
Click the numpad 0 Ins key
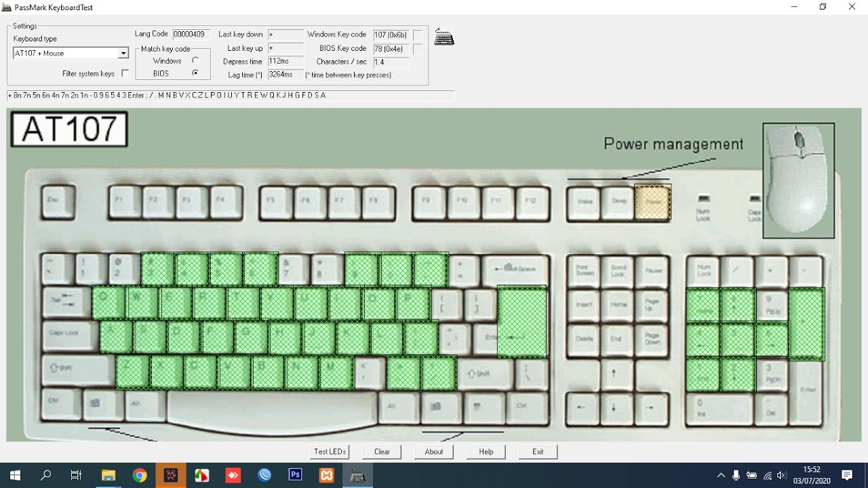pos(720,409)
